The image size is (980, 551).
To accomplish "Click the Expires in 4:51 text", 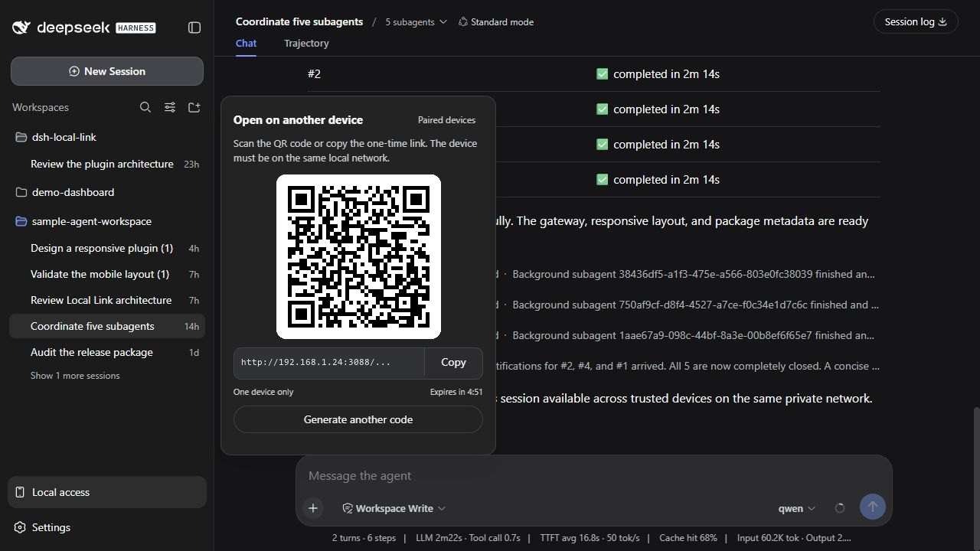I will [x=456, y=392].
